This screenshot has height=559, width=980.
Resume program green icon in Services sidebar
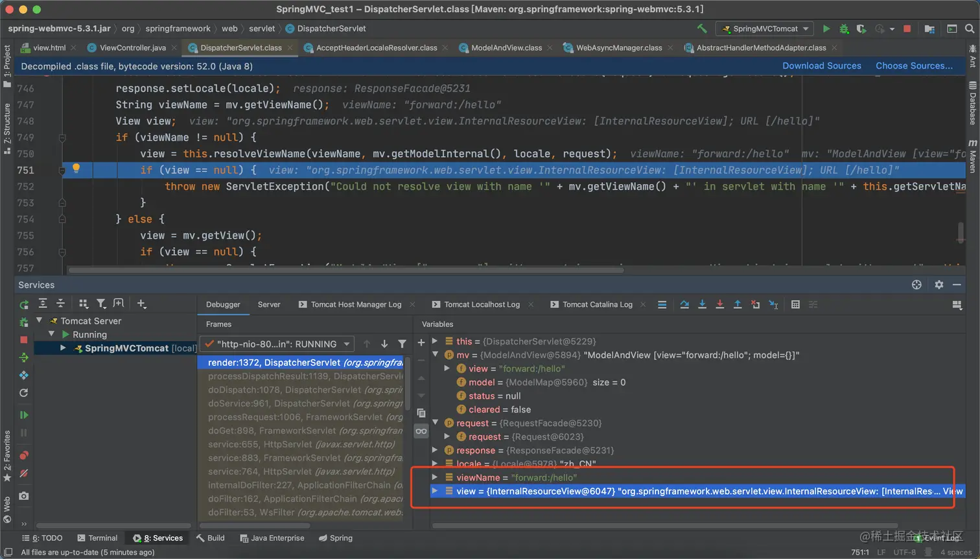pyautogui.click(x=24, y=415)
